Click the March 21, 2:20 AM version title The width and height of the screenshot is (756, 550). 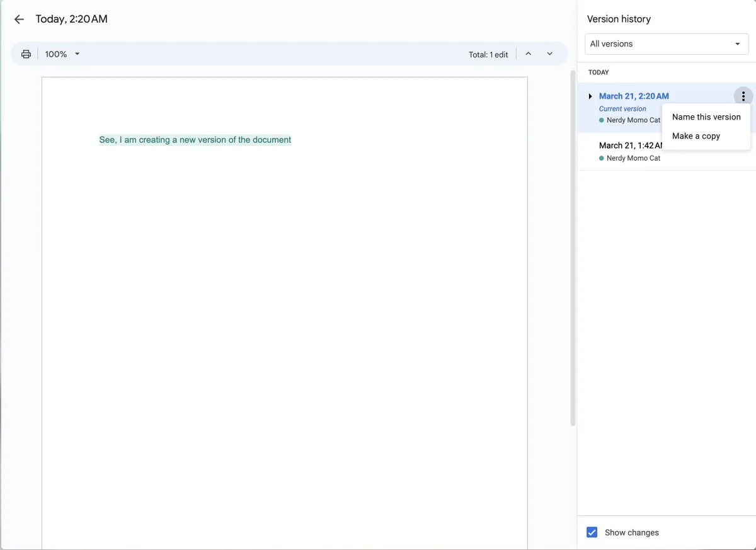633,96
